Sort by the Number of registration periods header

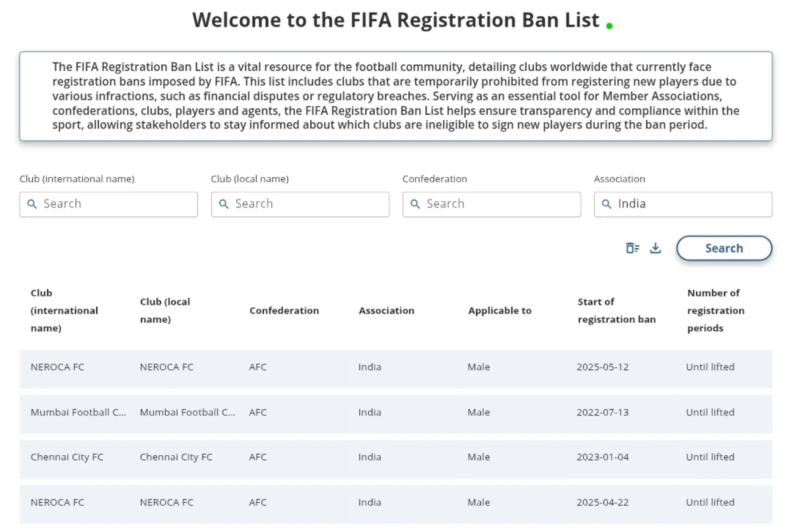click(x=715, y=310)
